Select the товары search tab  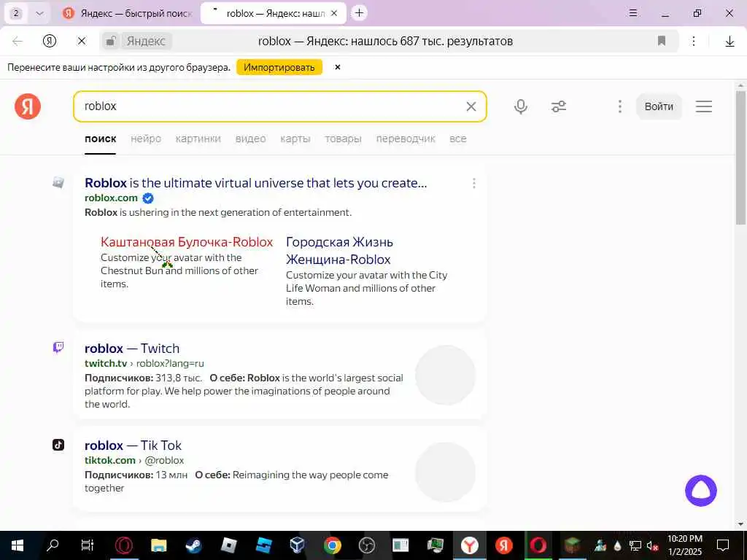[x=343, y=139]
